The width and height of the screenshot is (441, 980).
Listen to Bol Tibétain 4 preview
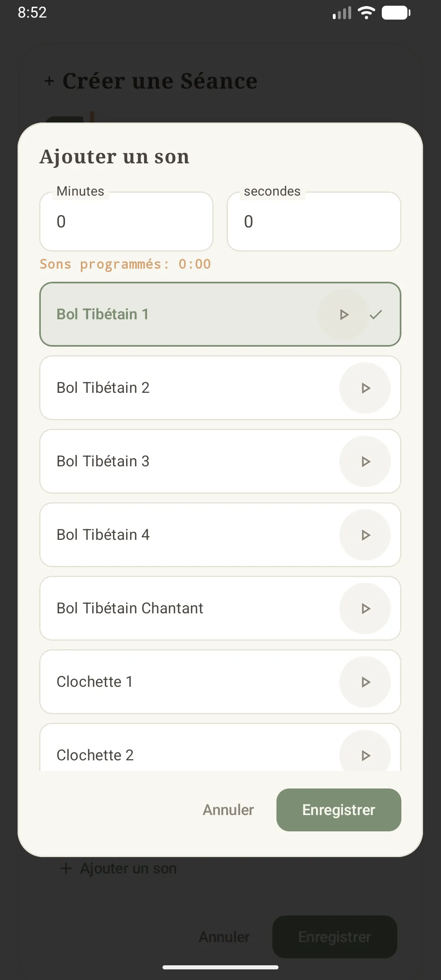(365, 535)
